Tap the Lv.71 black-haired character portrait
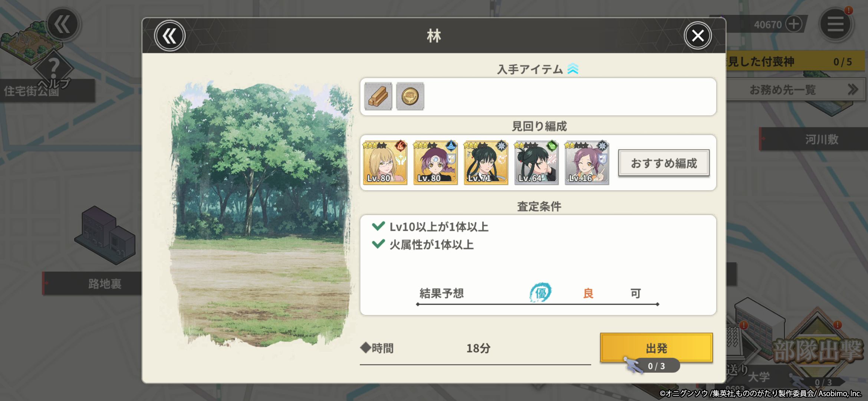The width and height of the screenshot is (868, 401). point(486,163)
